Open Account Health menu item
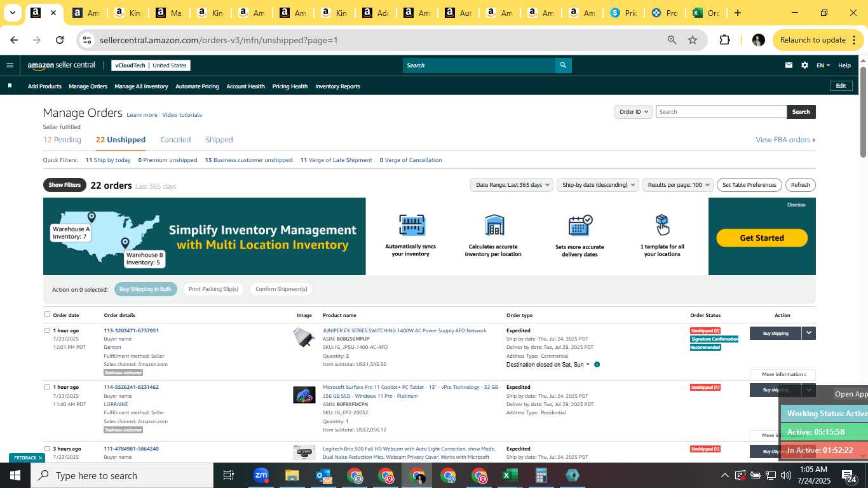 tap(245, 86)
